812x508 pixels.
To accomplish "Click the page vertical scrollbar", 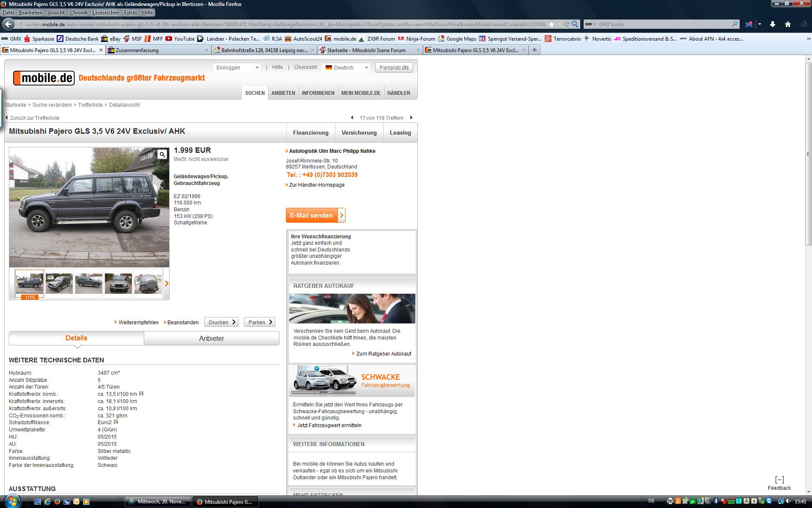I will coord(808,154).
